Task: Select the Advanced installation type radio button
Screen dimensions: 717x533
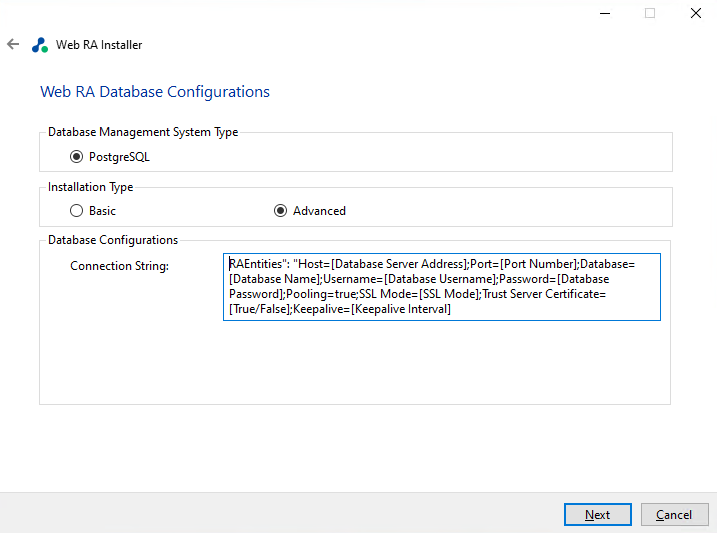Action: pyautogui.click(x=281, y=211)
